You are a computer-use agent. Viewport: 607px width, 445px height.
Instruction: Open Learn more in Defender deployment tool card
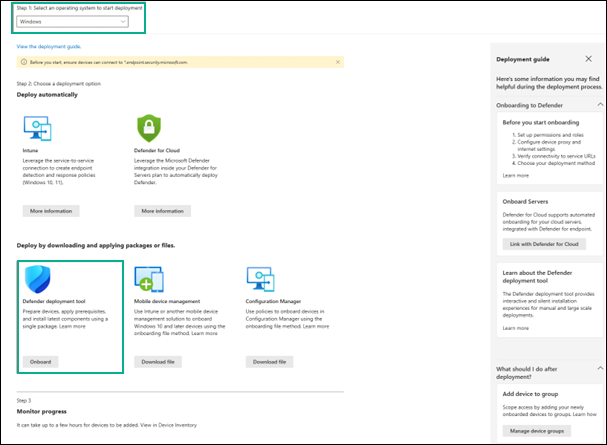[x=72, y=327]
